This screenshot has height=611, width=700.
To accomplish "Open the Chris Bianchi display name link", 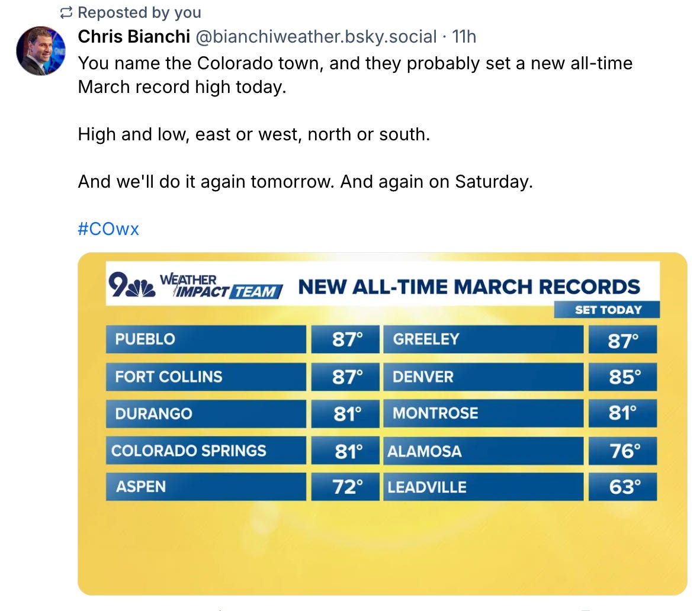I will (x=134, y=37).
